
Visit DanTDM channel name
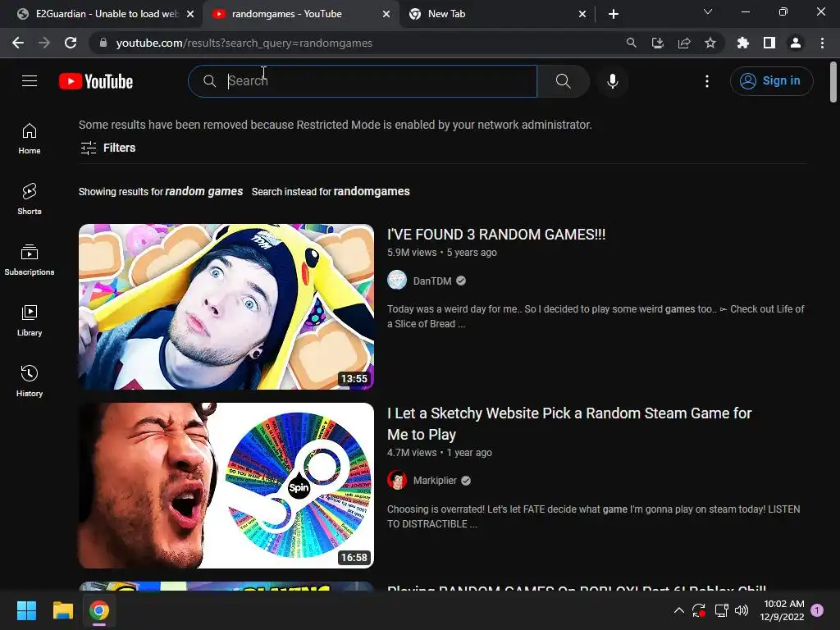pos(431,281)
